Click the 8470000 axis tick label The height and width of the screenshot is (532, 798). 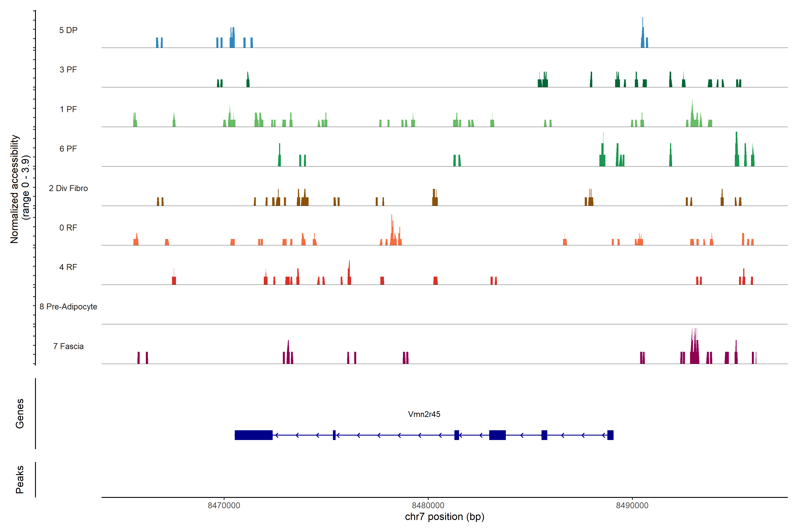[224, 505]
